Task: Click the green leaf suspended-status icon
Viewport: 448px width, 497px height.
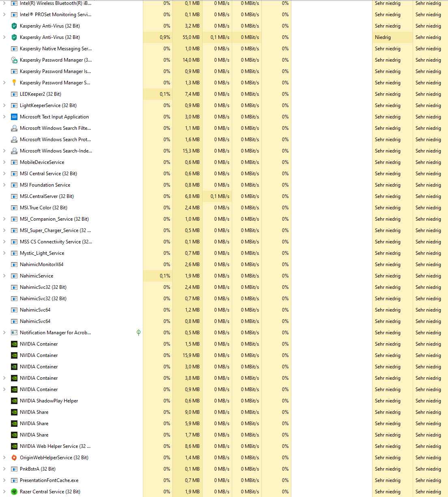Action: coord(138,333)
